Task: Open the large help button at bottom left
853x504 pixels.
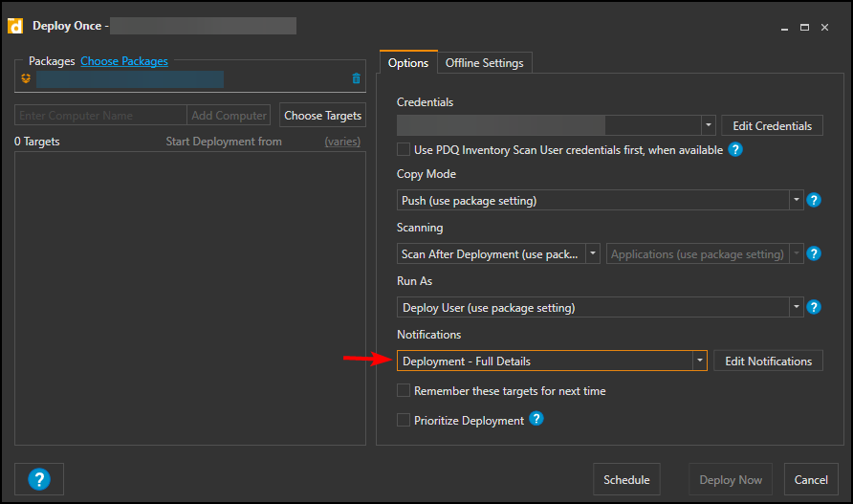Action: (39, 479)
